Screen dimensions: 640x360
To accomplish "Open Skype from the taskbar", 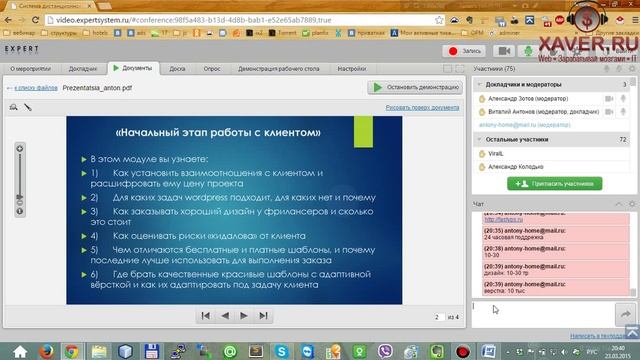I will [281, 351].
